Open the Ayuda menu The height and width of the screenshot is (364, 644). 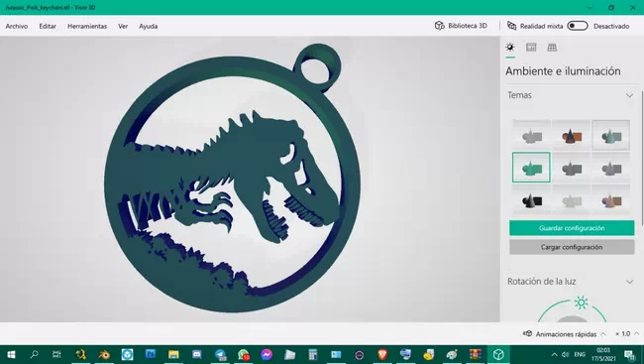click(x=149, y=26)
